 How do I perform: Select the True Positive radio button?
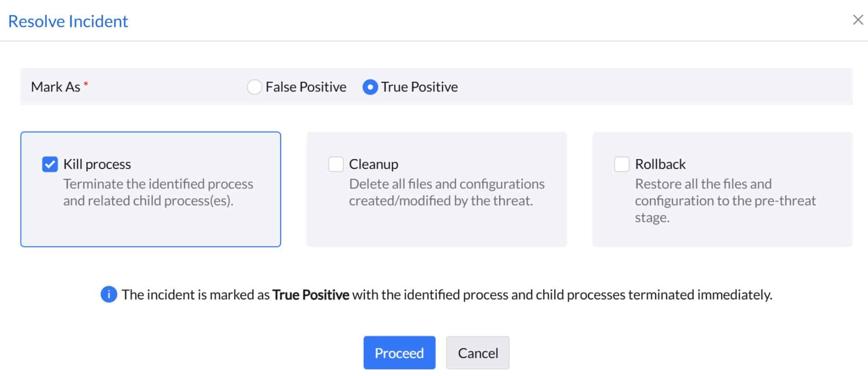(370, 87)
